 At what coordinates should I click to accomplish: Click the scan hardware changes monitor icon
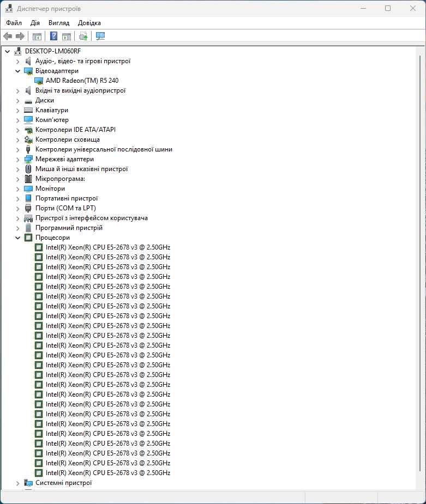pos(100,36)
